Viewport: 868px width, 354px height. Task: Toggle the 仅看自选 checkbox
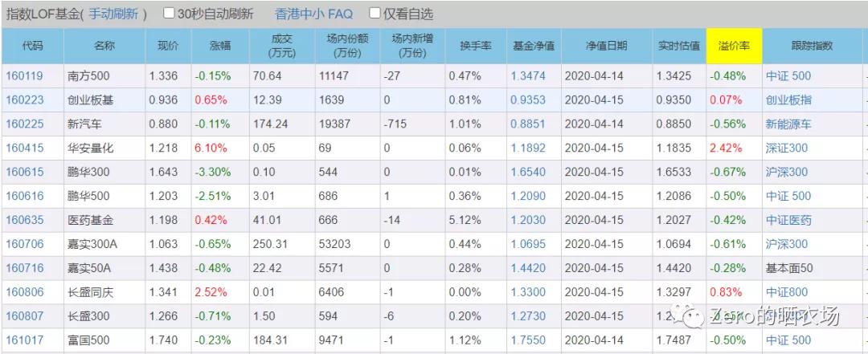tap(375, 14)
